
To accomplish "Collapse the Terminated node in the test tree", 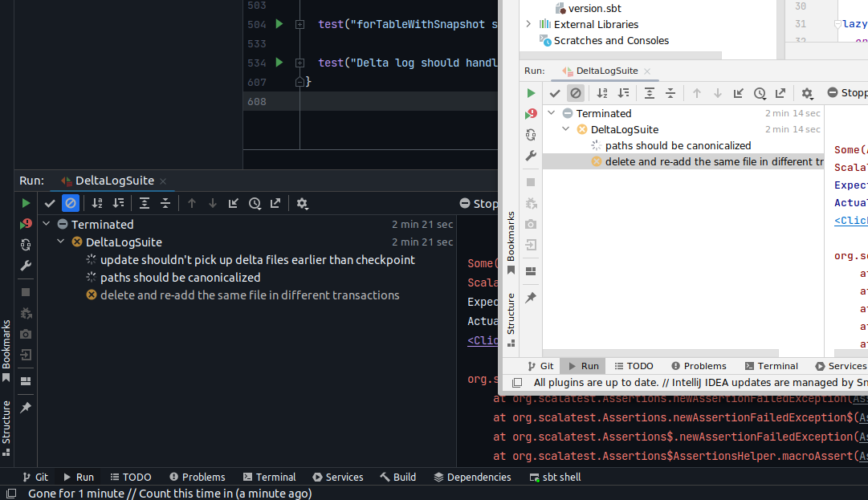I will pyautogui.click(x=45, y=224).
